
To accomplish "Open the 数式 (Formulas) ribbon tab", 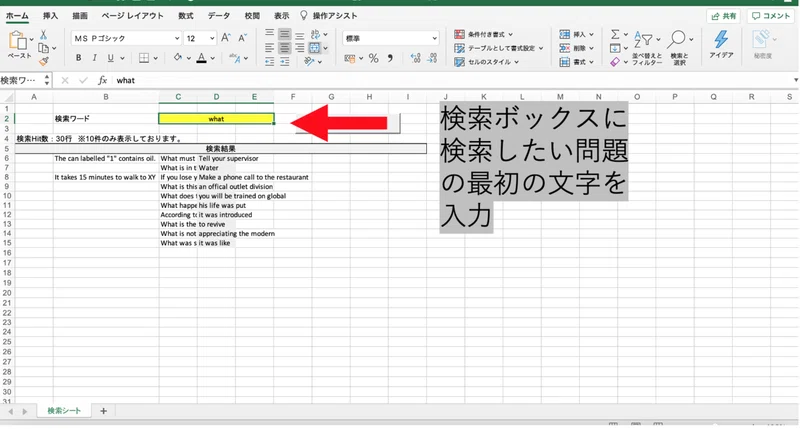I will click(186, 16).
